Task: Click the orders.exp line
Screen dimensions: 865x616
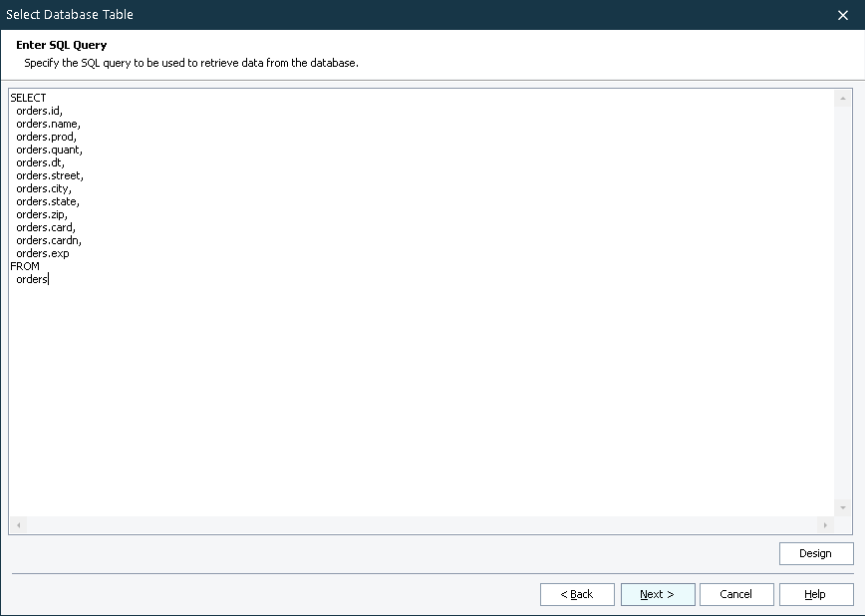Action: [43, 253]
